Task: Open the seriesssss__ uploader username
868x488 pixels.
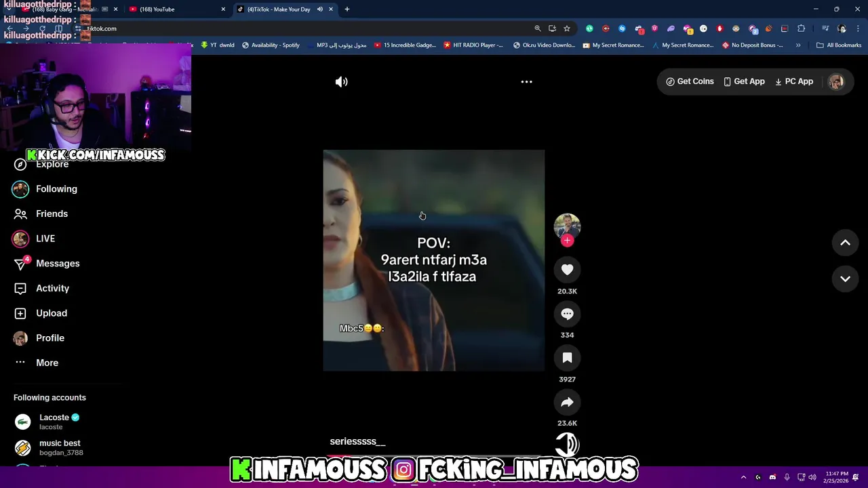Action: click(357, 441)
